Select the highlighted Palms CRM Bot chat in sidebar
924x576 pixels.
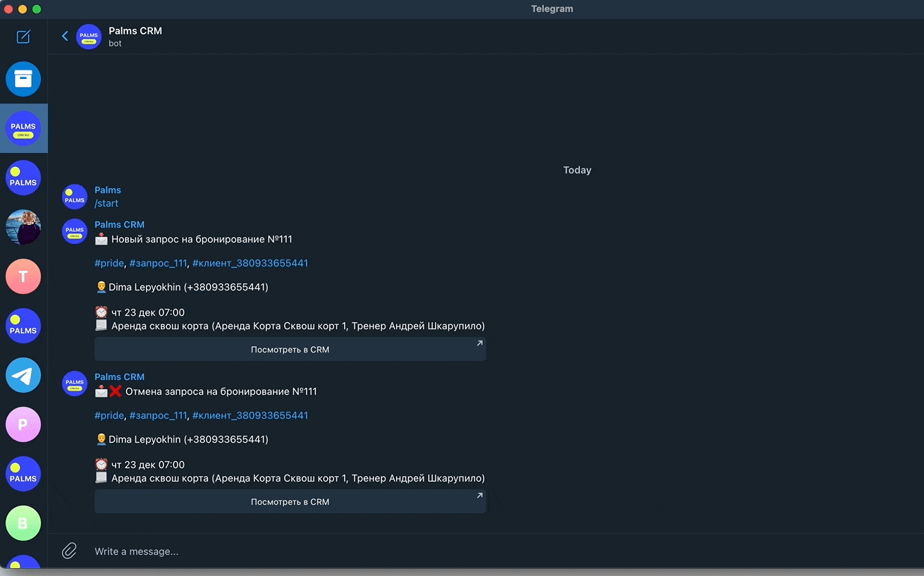(23, 128)
